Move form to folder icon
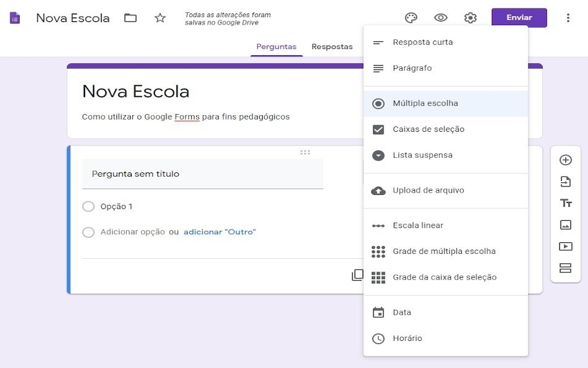Image resolution: width=588 pixels, height=368 pixels. click(130, 18)
